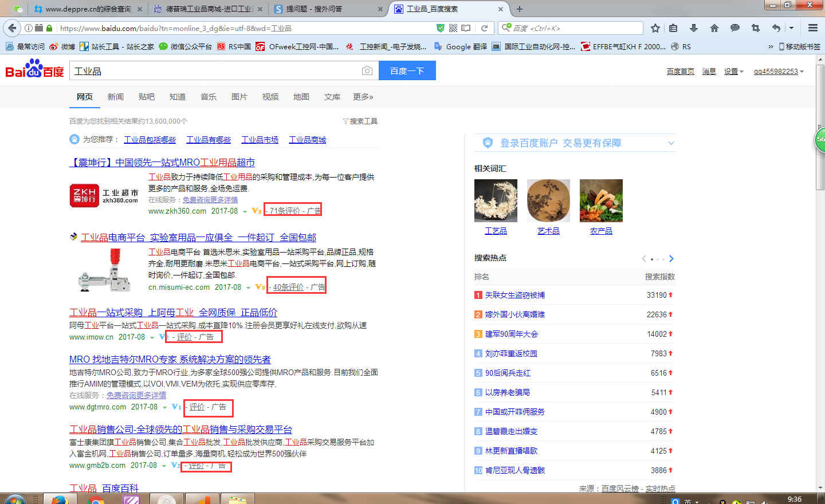
Task: Click suggested search 工业品包括哪些
Action: coord(150,140)
